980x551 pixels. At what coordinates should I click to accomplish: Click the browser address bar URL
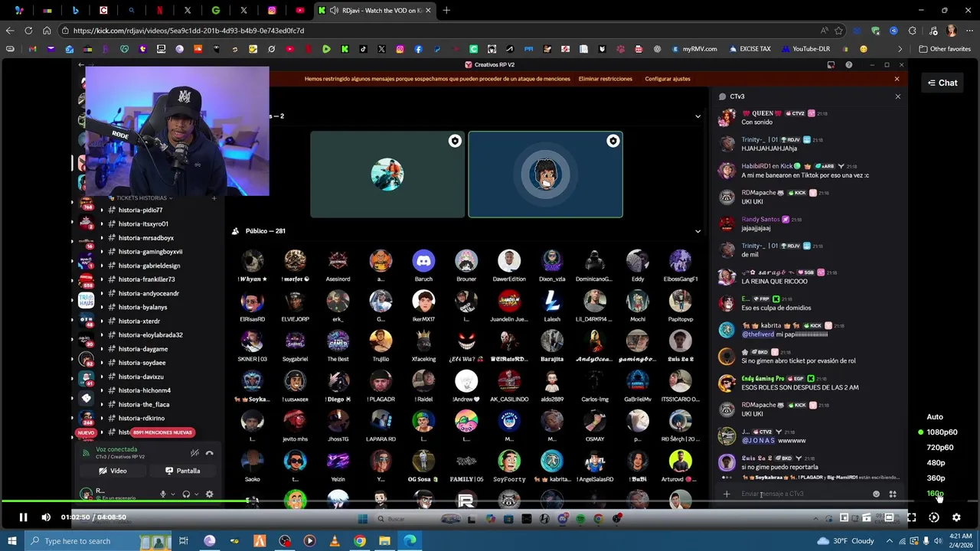point(189,31)
